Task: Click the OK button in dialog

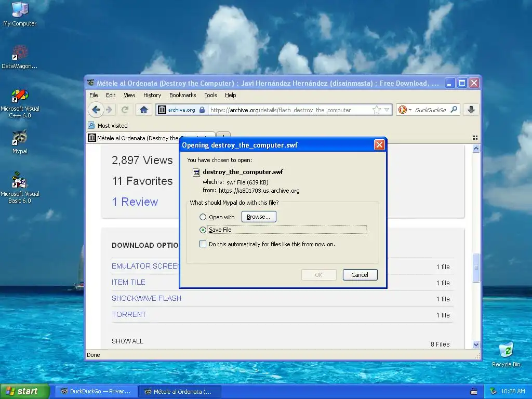Action: point(318,275)
